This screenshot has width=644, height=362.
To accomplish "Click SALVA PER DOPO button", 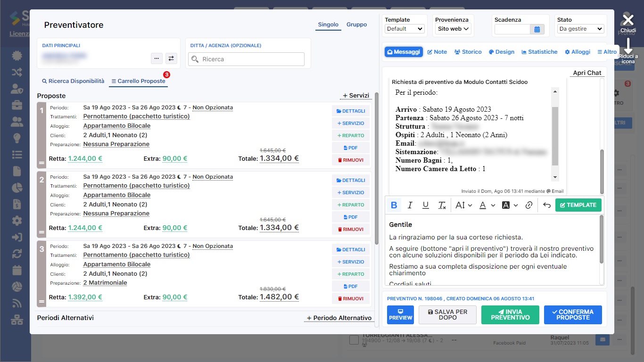I will pos(447,315).
